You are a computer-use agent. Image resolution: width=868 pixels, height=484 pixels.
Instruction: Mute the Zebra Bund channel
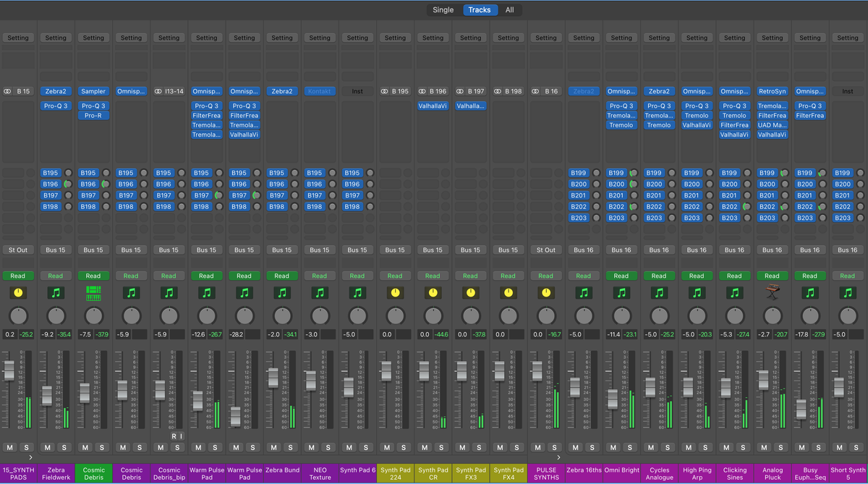(x=273, y=447)
